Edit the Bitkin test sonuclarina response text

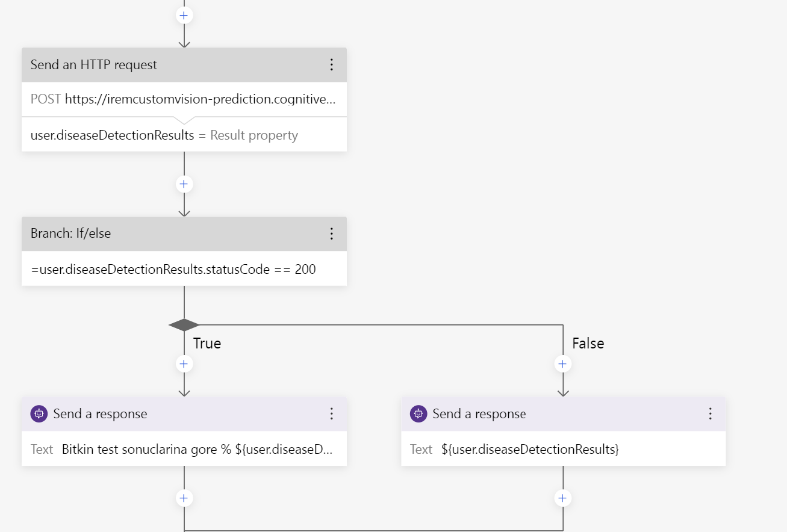click(184, 448)
